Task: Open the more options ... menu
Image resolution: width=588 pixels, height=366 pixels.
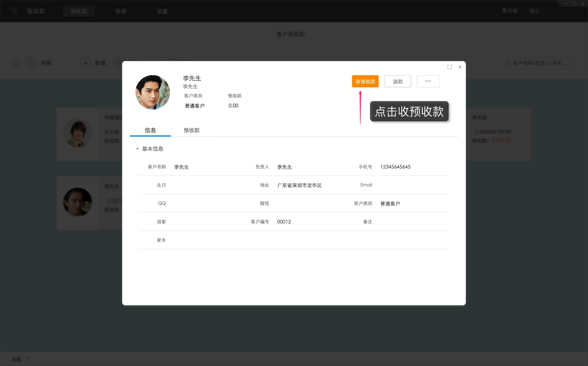Action: click(x=428, y=81)
